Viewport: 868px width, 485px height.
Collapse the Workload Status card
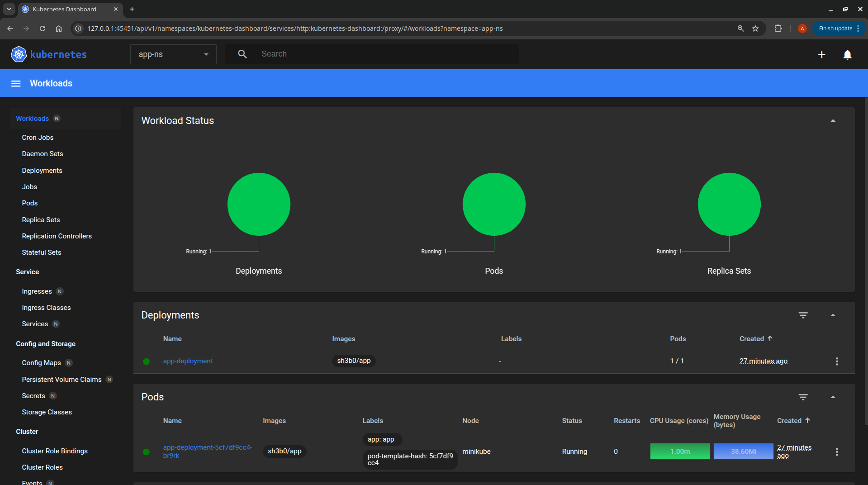tap(833, 121)
